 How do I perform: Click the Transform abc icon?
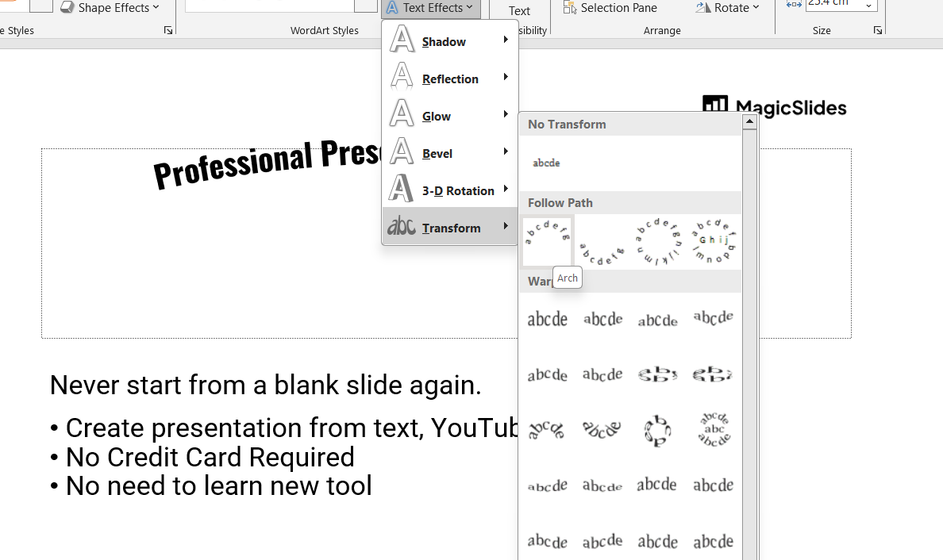tap(401, 226)
